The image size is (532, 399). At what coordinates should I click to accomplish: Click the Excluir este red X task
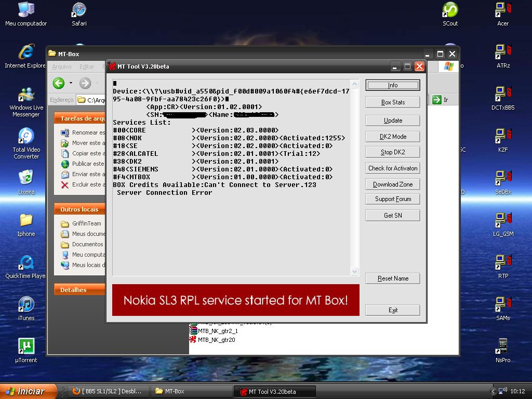[x=83, y=184]
